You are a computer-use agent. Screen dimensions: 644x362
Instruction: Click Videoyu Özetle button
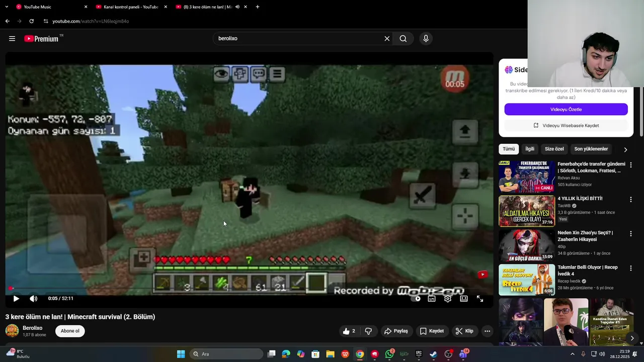point(566,109)
